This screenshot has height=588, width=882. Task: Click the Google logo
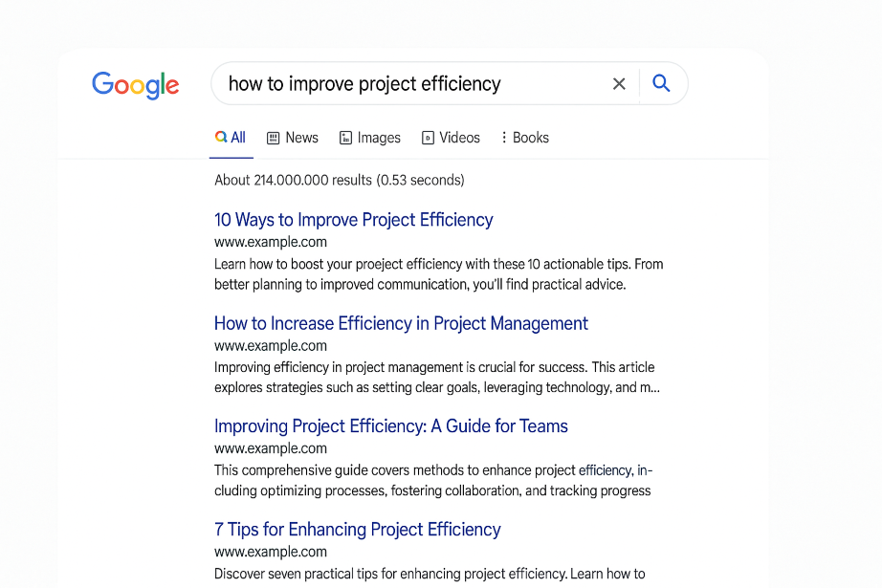(x=135, y=85)
